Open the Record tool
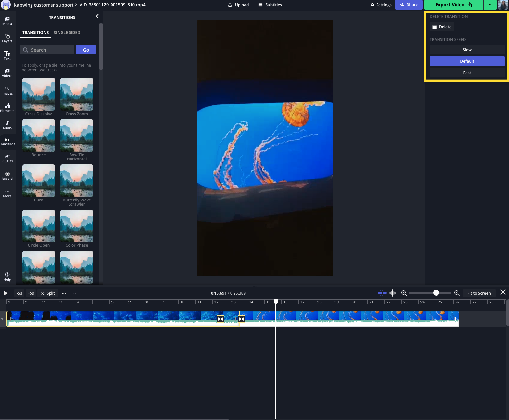Image resolution: width=509 pixels, height=420 pixels. 7,176
